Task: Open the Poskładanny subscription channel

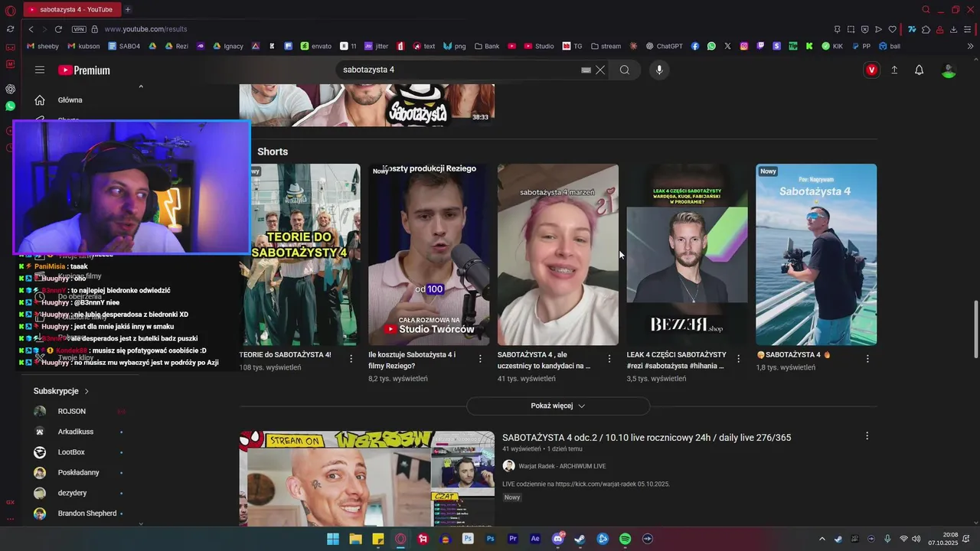Action: [x=77, y=472]
